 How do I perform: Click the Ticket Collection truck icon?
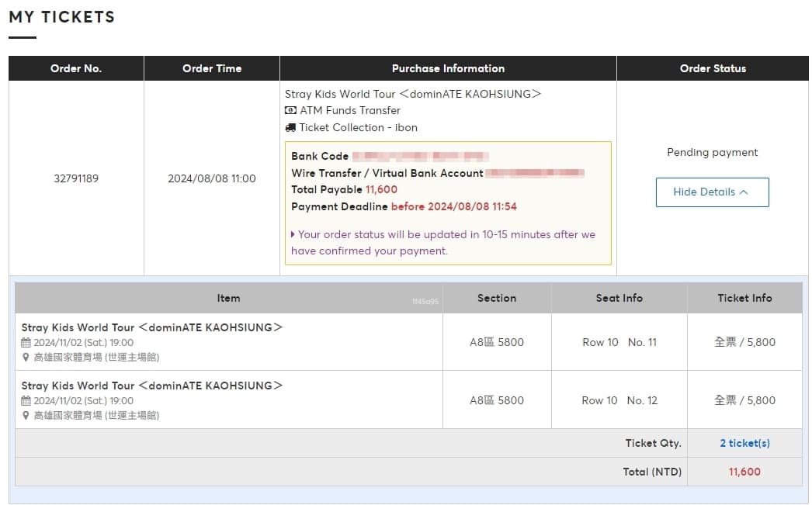click(x=290, y=128)
